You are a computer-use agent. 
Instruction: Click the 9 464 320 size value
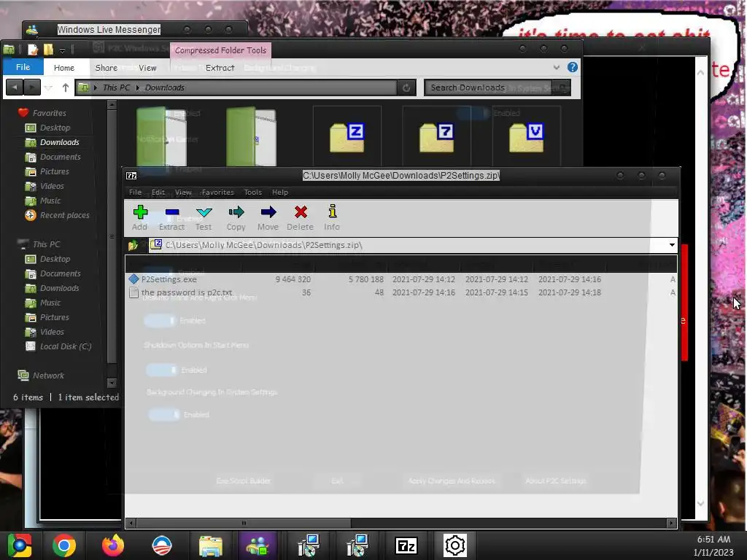(x=293, y=279)
